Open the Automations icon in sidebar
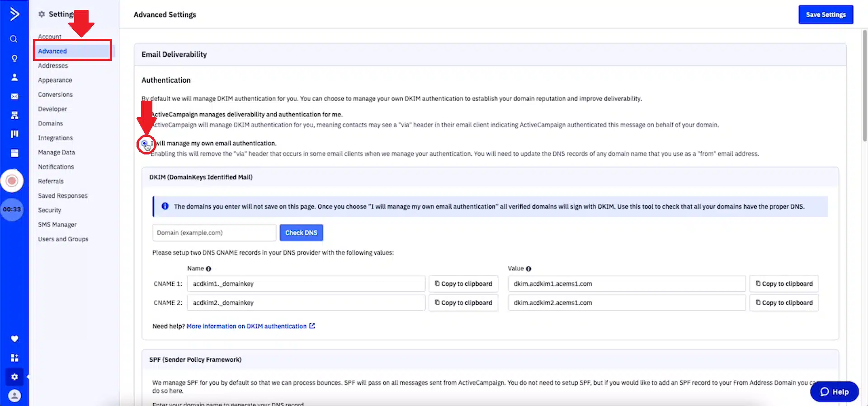Screen dimensions: 868x406 pyautogui.click(x=14, y=116)
